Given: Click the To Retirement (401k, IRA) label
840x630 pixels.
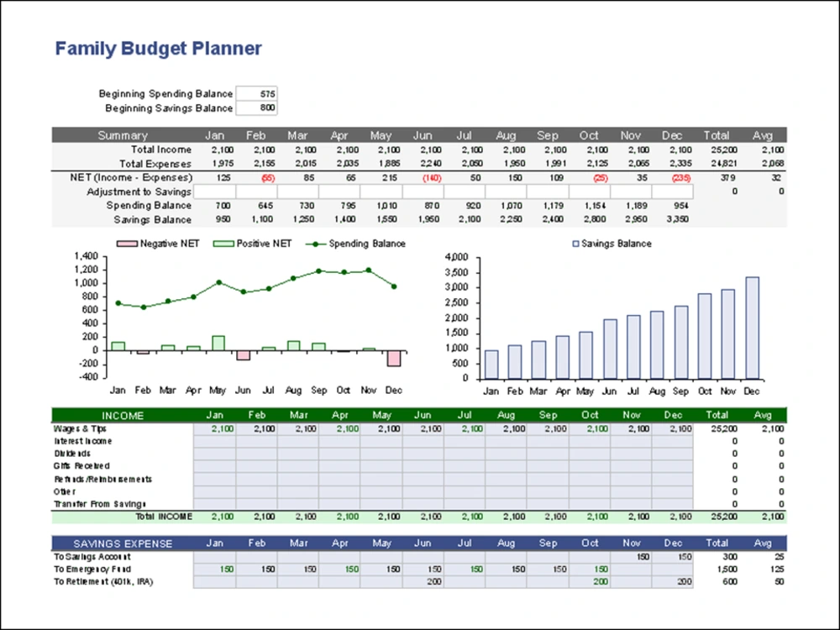Looking at the screenshot, I should click(103, 582).
